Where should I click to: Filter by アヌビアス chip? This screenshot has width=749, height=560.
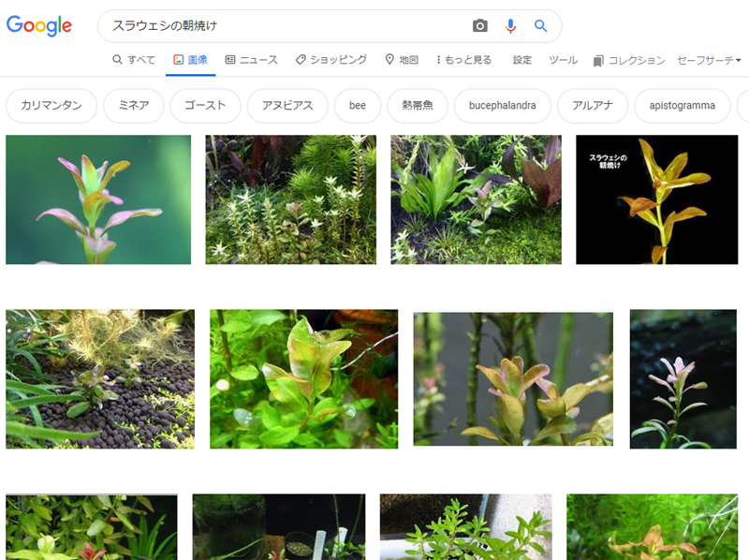[x=287, y=106]
